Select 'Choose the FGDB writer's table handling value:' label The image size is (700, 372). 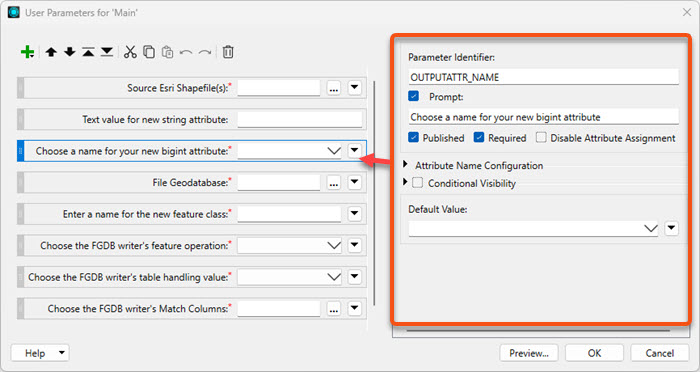click(x=129, y=277)
